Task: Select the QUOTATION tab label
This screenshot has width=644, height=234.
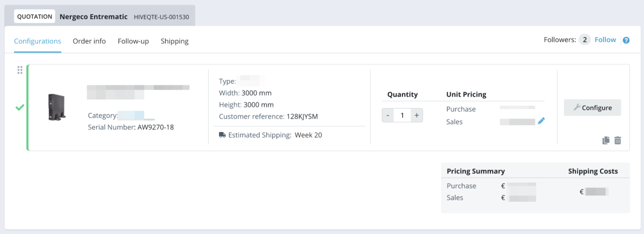Action: [35, 16]
